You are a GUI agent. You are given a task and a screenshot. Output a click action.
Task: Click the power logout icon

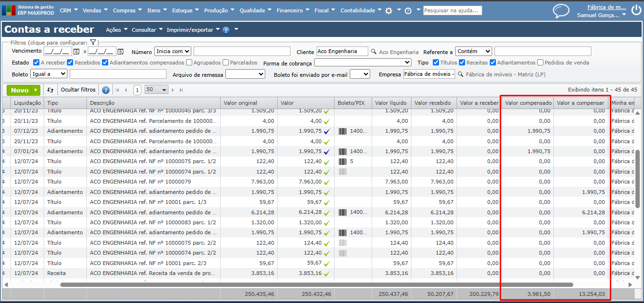(636, 10)
